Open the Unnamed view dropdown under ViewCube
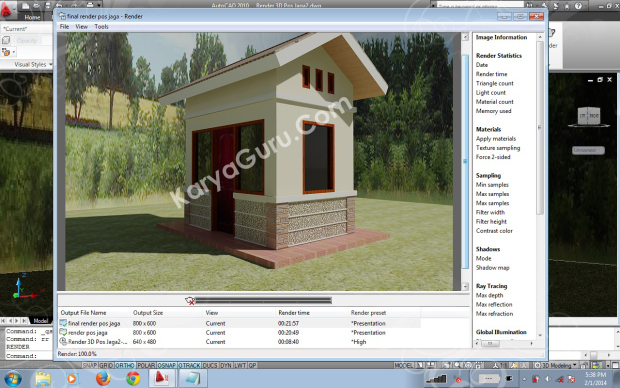The image size is (620, 388). click(x=588, y=150)
